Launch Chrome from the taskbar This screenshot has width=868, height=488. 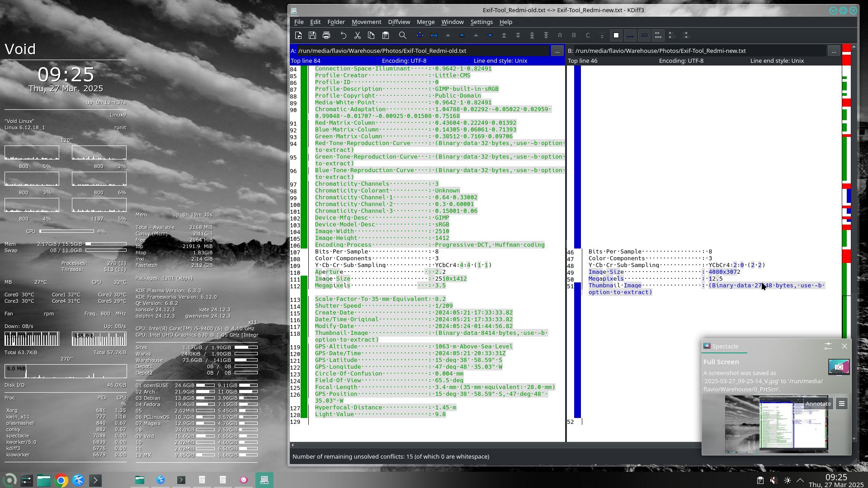tap(61, 480)
